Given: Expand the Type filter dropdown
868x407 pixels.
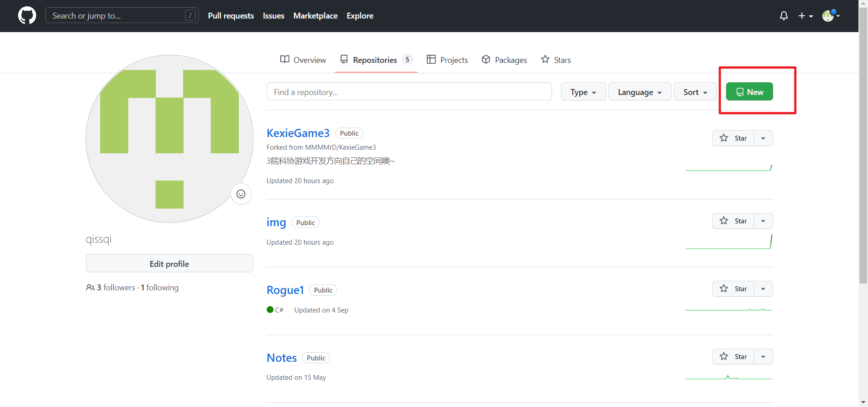Looking at the screenshot, I should pyautogui.click(x=584, y=92).
